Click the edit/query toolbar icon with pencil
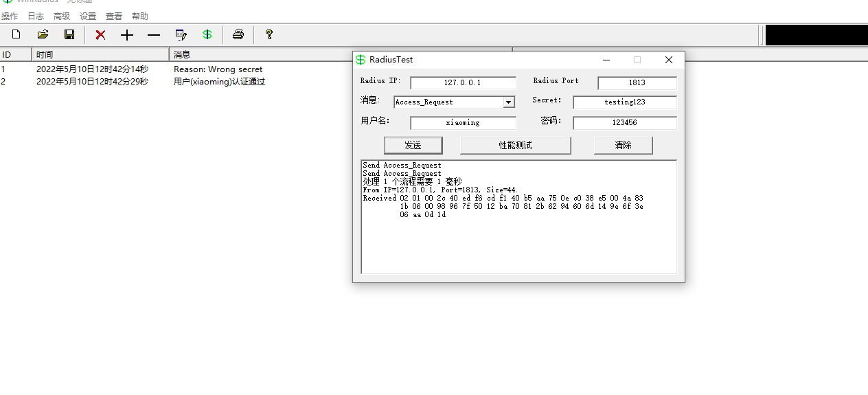This screenshot has width=868, height=395. 181,34
